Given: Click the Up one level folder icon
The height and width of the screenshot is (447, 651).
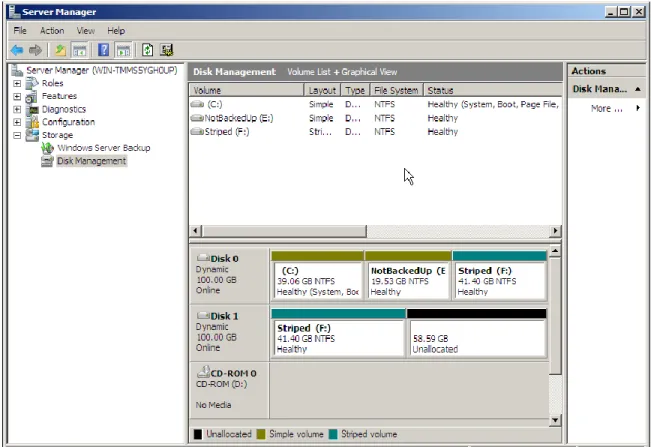Looking at the screenshot, I should pos(61,50).
